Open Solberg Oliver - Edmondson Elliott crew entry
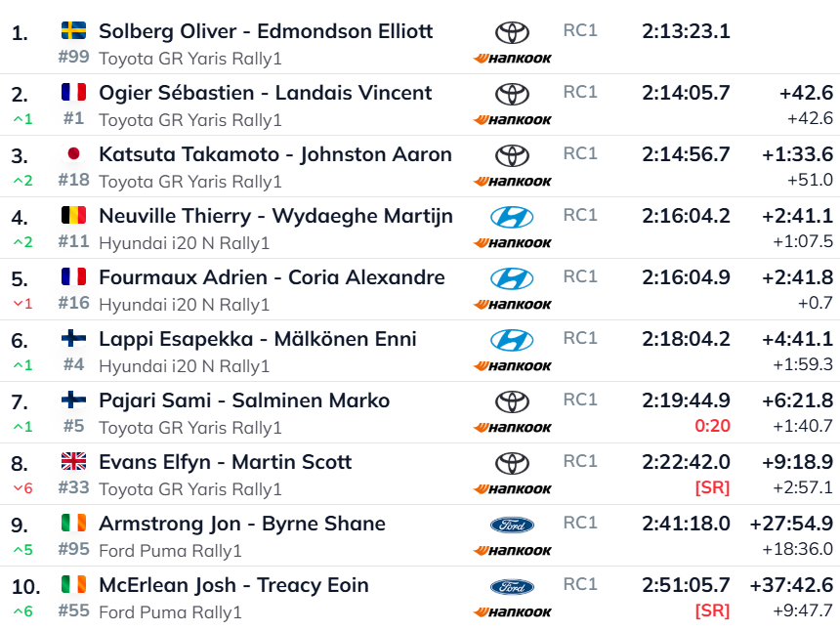Viewport: 840px width, 631px height. [266, 31]
